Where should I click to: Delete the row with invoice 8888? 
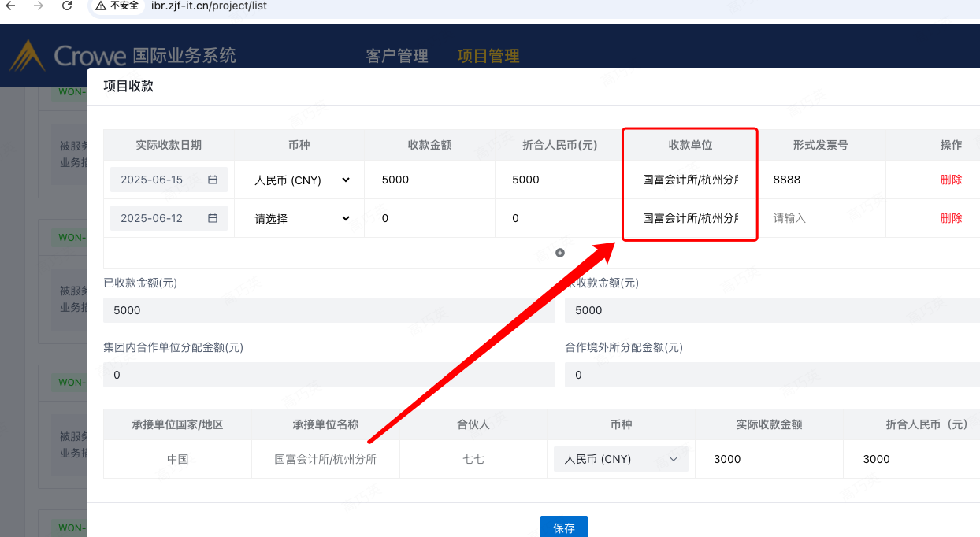[x=951, y=180]
